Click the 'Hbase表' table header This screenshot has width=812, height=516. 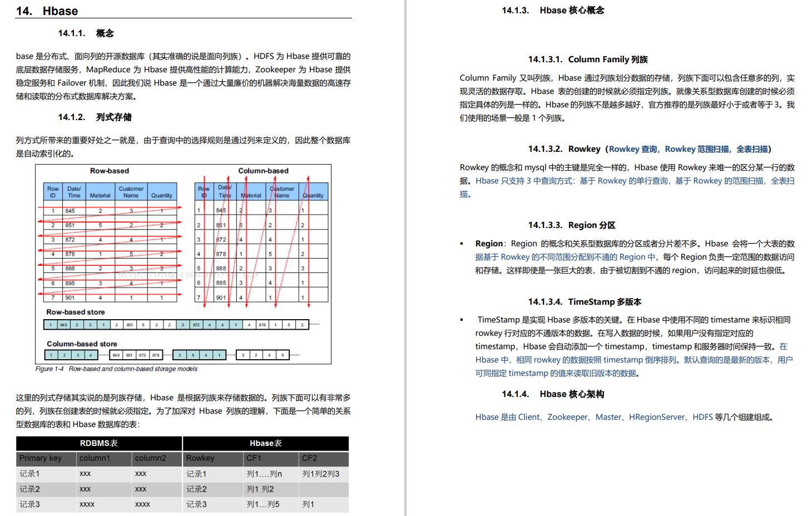point(266,444)
